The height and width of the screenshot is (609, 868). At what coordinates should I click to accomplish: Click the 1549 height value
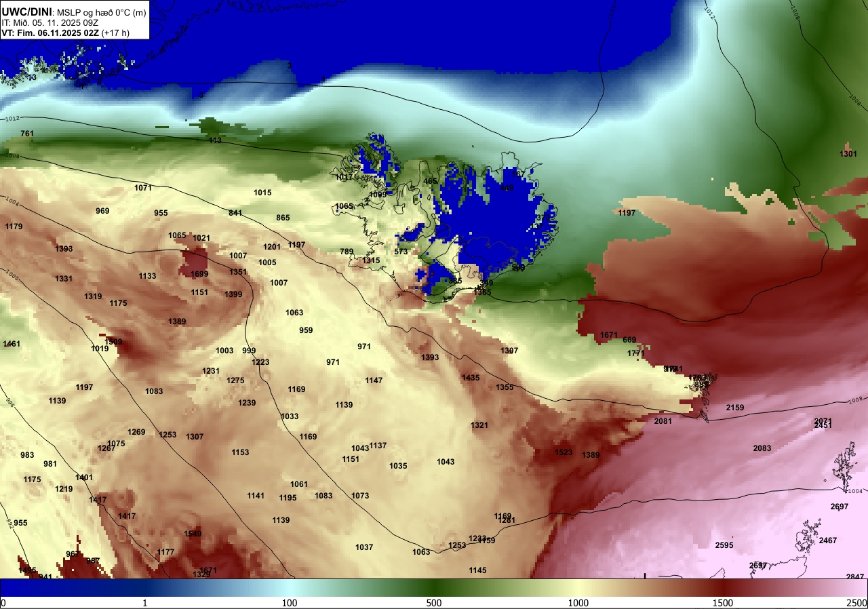tap(193, 534)
